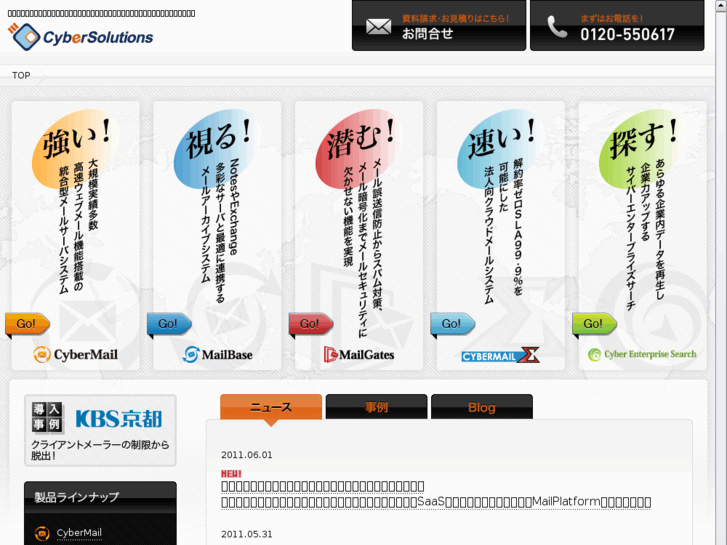This screenshot has height=545, width=727.
Task: Click the 2011.06.01 date text
Action: pos(247,455)
